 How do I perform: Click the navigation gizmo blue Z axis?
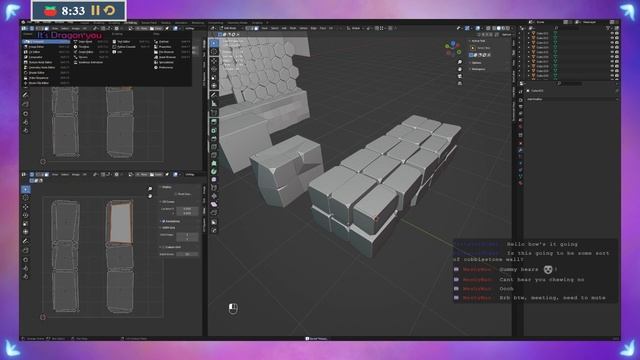453,44
